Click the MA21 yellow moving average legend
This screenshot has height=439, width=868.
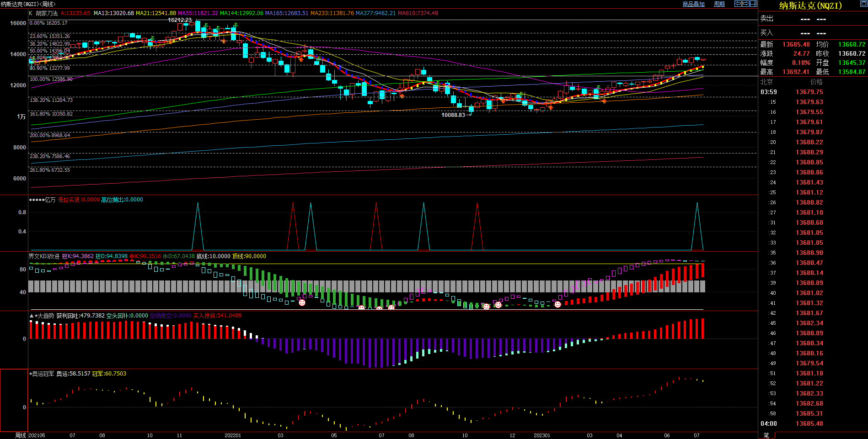coord(155,13)
